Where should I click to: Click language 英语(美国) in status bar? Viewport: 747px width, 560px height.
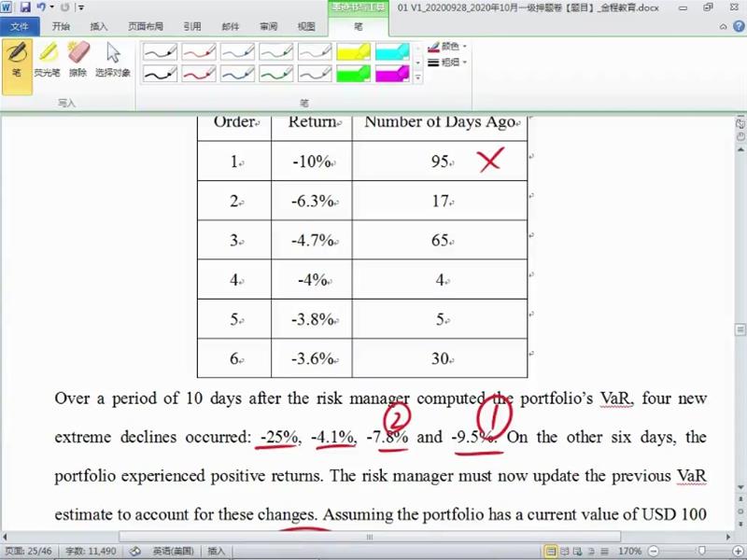click(174, 551)
